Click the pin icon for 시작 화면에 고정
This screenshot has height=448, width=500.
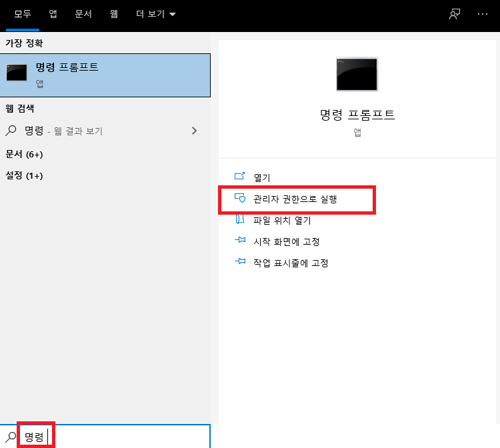(x=240, y=240)
